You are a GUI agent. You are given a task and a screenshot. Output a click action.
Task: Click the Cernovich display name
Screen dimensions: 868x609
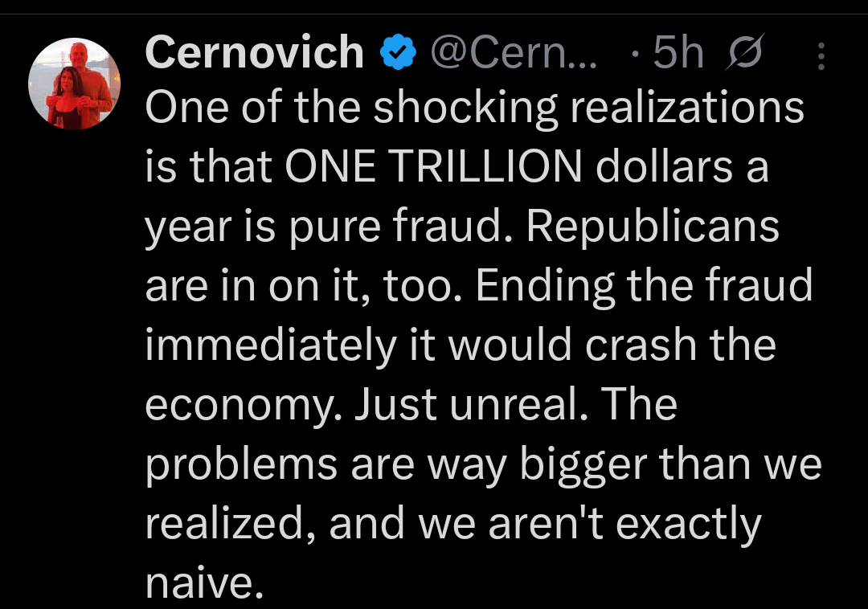[255, 54]
